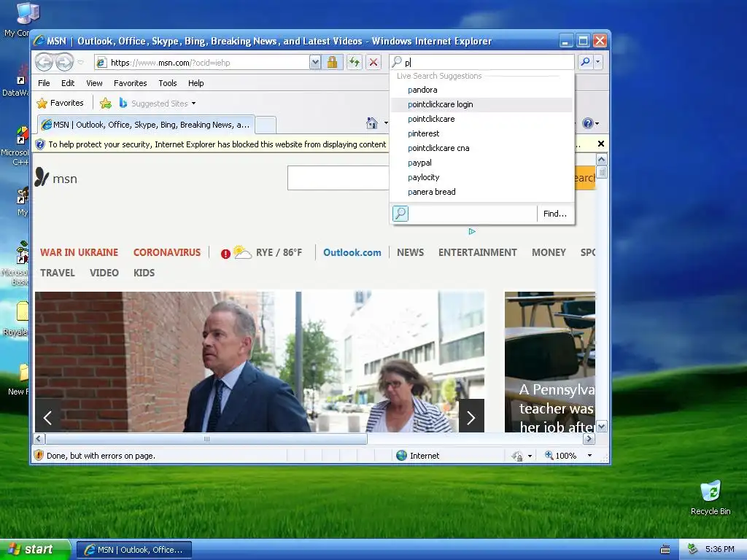The height and width of the screenshot is (560, 747).
Task: Click the MSN page search input box
Action: (x=338, y=178)
